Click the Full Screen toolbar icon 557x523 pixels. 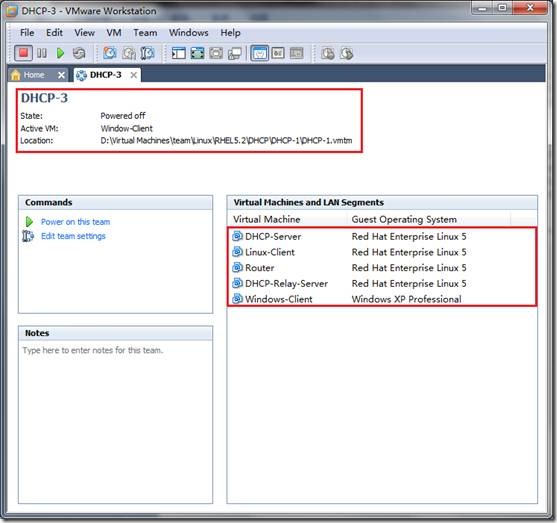pyautogui.click(x=197, y=53)
